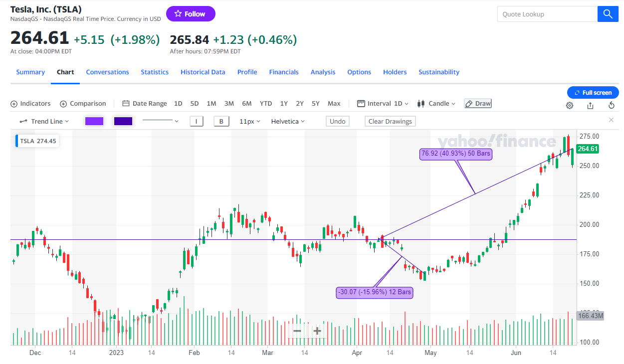Open the Trend Line tool dropdown

[x=44, y=121]
